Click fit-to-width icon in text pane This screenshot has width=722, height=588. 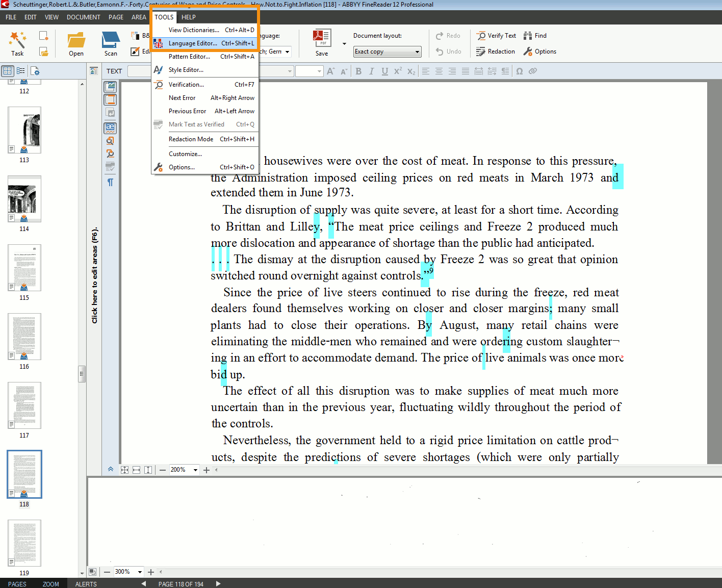tap(136, 470)
